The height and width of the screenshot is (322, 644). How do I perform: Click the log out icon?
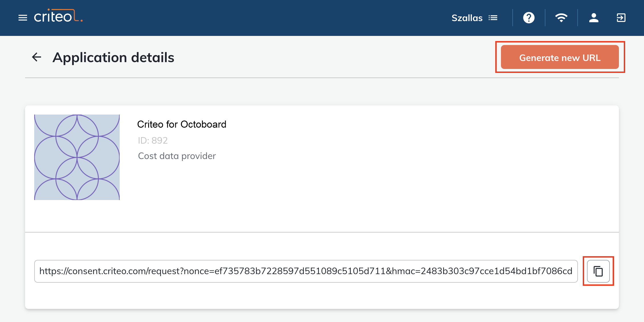tap(621, 18)
